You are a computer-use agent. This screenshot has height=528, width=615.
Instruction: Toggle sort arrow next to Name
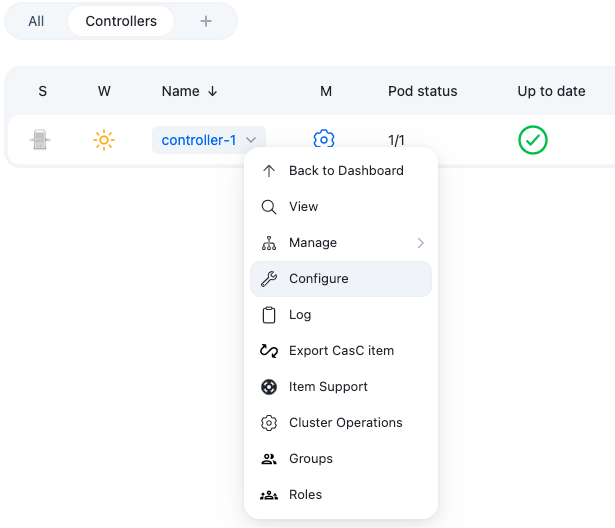click(213, 91)
